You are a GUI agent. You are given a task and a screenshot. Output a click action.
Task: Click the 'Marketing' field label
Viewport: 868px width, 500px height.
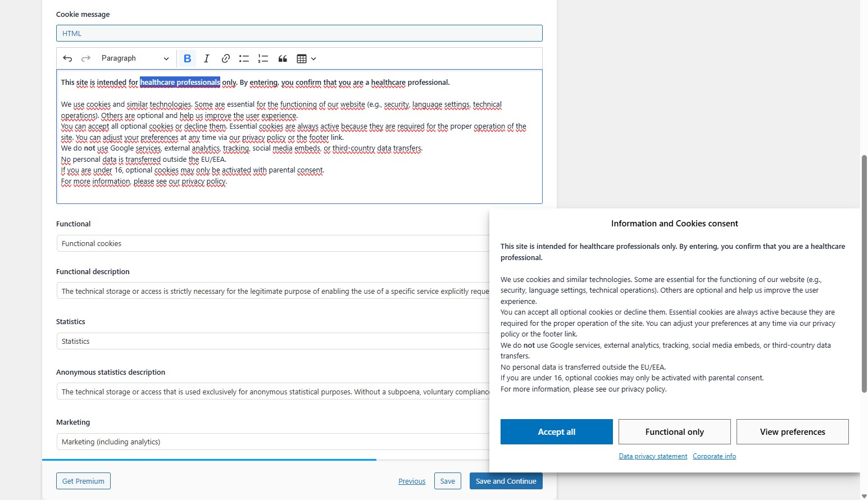click(73, 422)
